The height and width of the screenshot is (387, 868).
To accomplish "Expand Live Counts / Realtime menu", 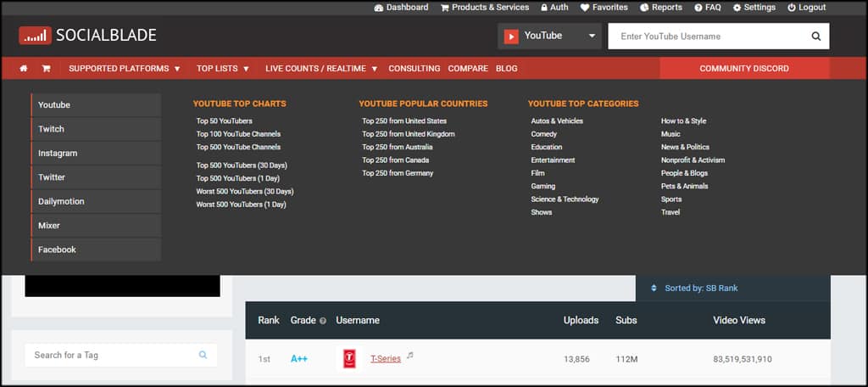I will click(x=320, y=69).
